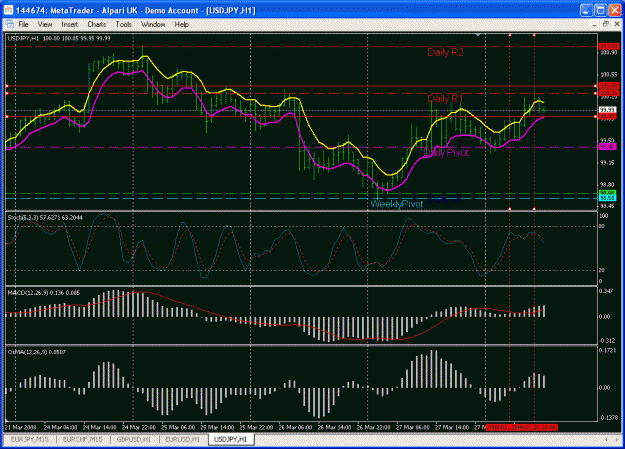Click the Daily R1 pivot label
625x449 pixels.
445,98
